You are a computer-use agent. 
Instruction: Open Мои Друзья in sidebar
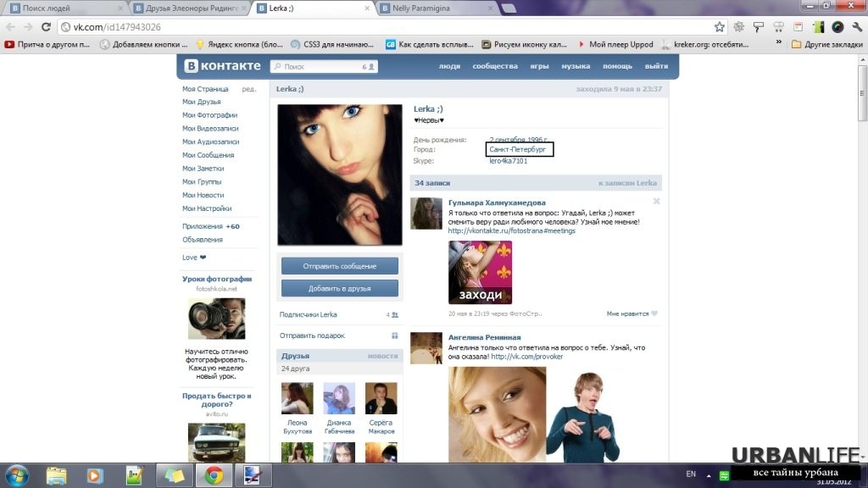pos(202,102)
